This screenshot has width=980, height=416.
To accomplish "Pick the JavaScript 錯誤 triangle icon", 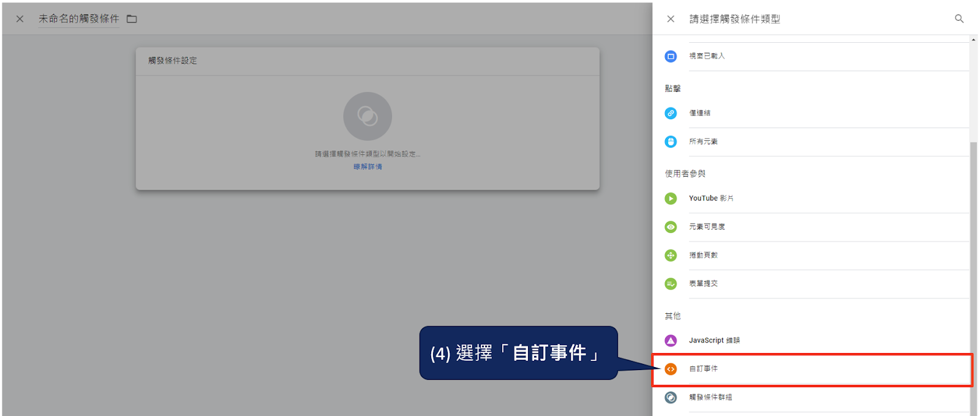I will 671,341.
